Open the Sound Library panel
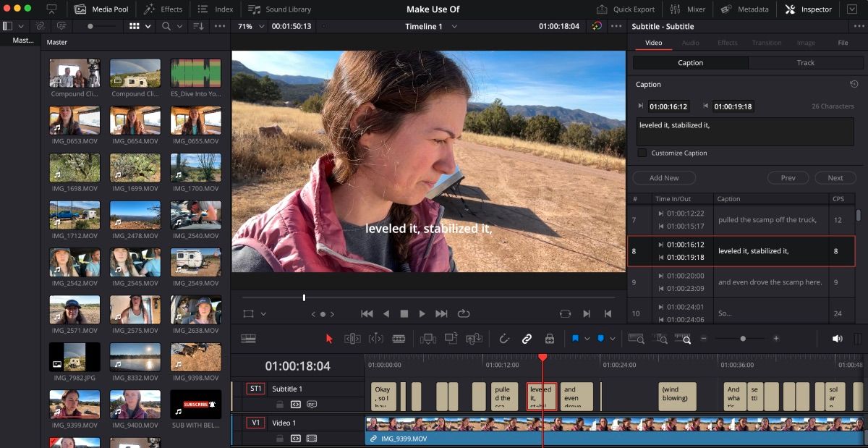The height and width of the screenshot is (448, 868). (x=278, y=9)
